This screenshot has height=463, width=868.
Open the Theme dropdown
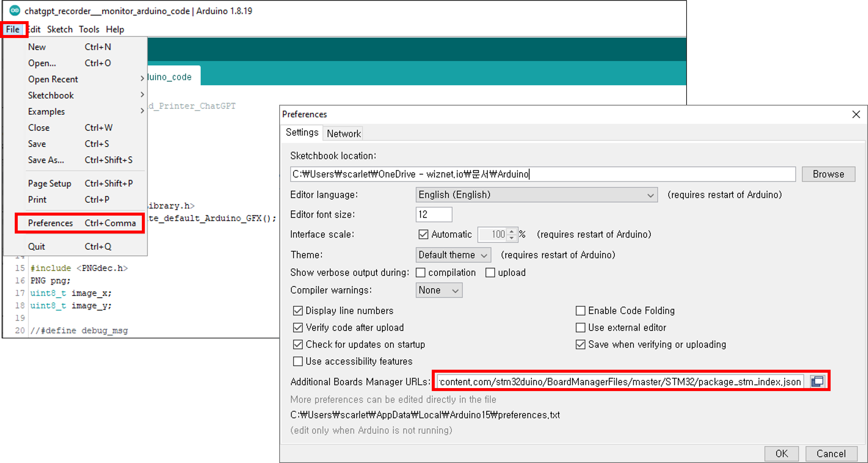453,255
